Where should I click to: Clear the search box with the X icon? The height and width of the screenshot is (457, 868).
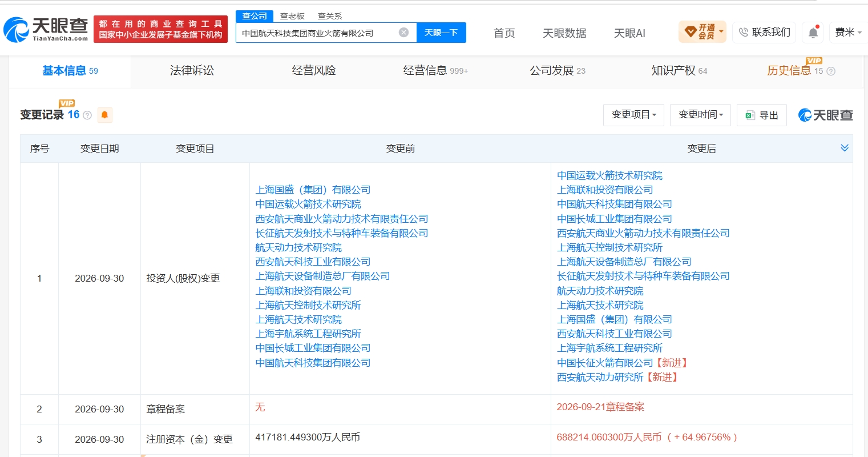(x=403, y=33)
